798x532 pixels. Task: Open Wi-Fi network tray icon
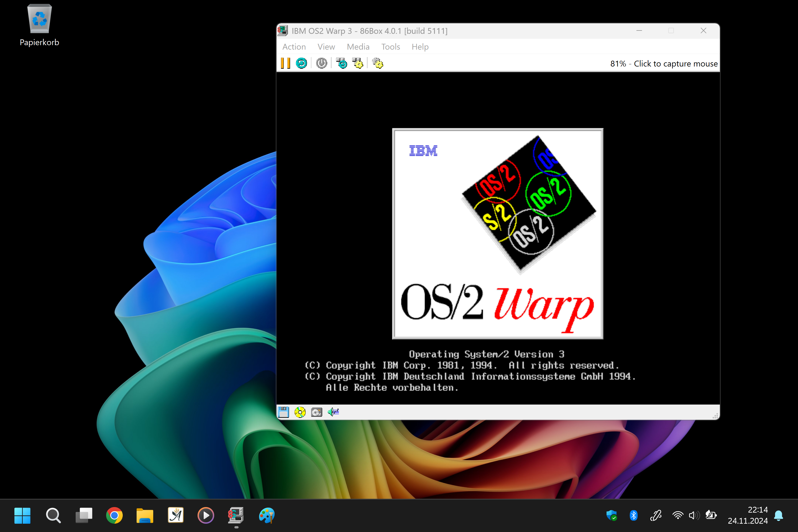tap(678, 515)
